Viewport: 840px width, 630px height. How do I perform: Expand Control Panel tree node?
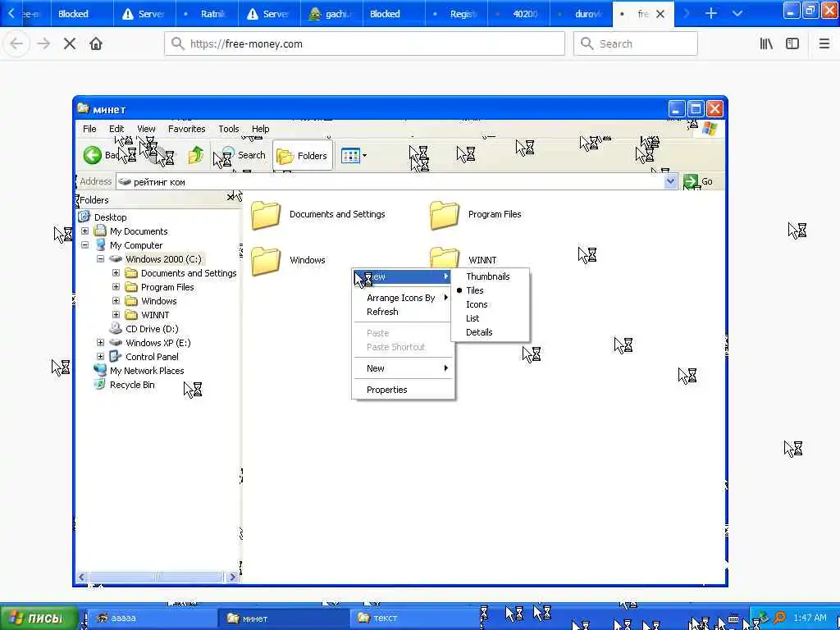(100, 356)
